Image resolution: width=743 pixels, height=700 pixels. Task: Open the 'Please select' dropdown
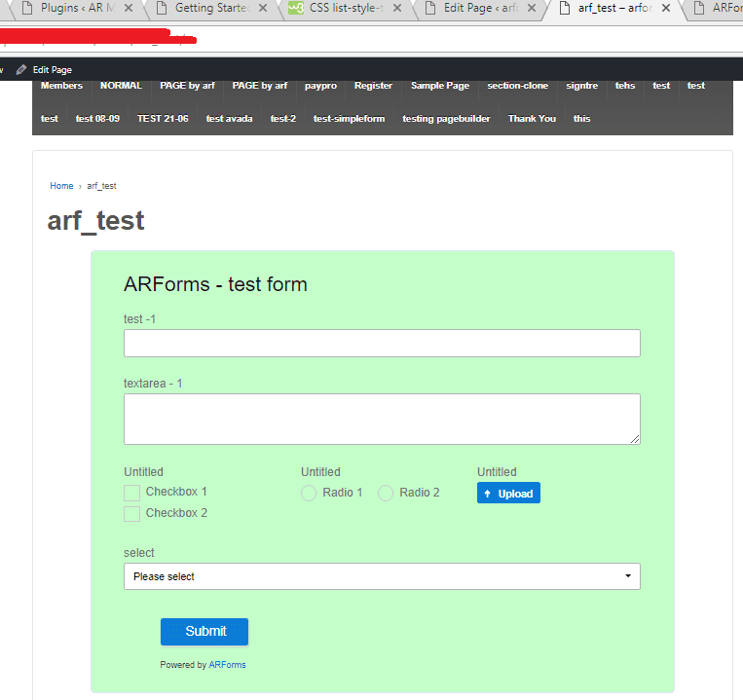[x=382, y=576]
